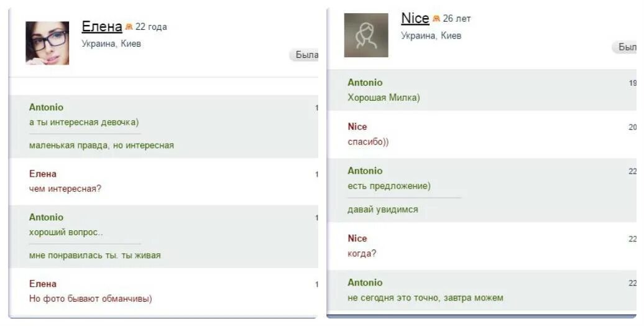Open Nice's placeholder avatar image

366,35
